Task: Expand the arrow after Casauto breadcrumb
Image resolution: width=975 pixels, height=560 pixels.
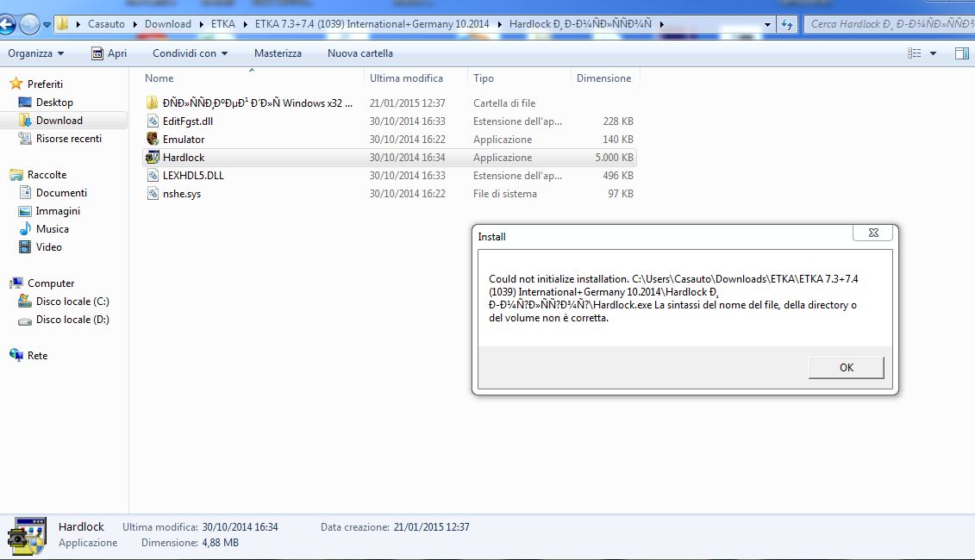Action: click(x=135, y=24)
